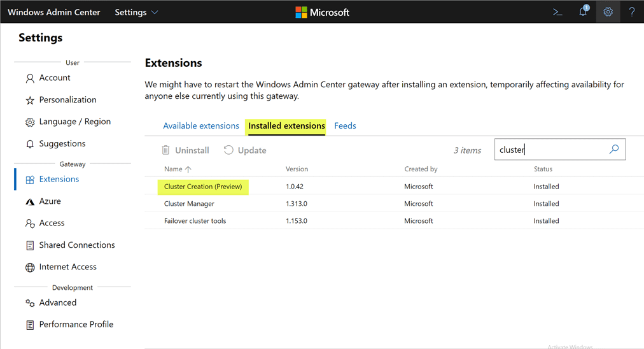The height and width of the screenshot is (349, 644).
Task: Open the notifications bell
Action: click(x=583, y=12)
